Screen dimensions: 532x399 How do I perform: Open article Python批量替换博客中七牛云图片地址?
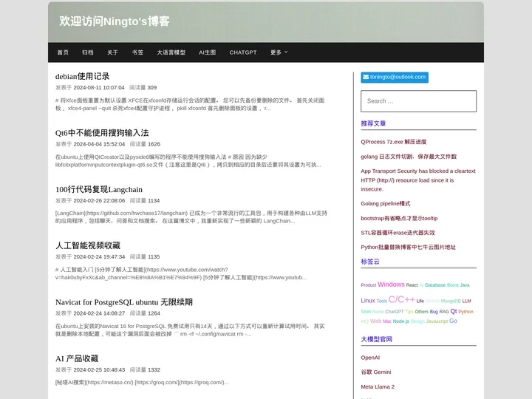(x=408, y=247)
